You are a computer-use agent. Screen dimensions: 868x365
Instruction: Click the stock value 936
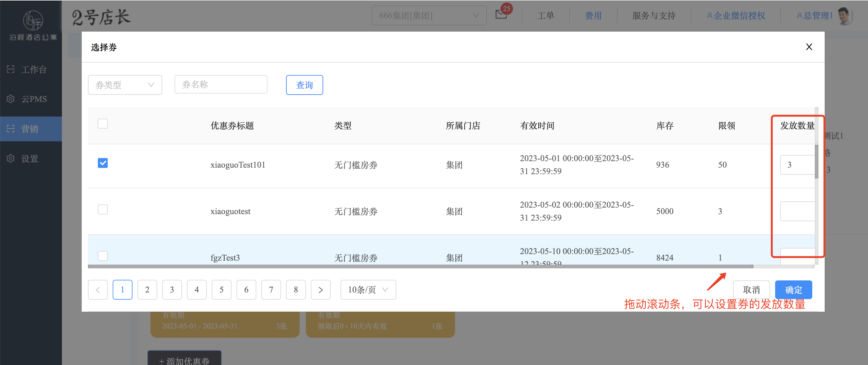click(x=662, y=165)
